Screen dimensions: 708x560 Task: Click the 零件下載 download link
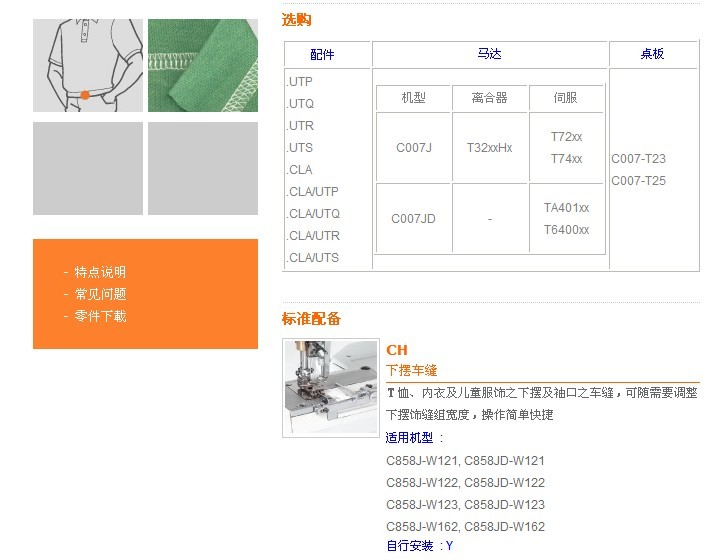100,316
